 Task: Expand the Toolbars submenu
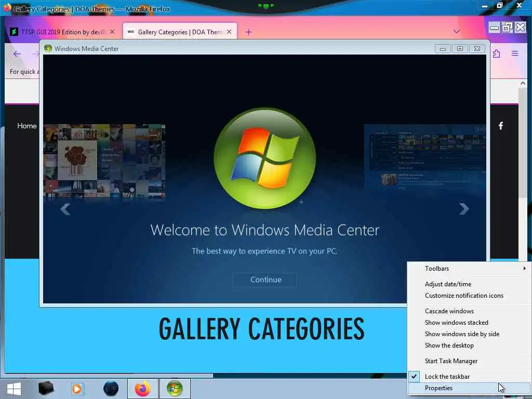click(x=469, y=269)
